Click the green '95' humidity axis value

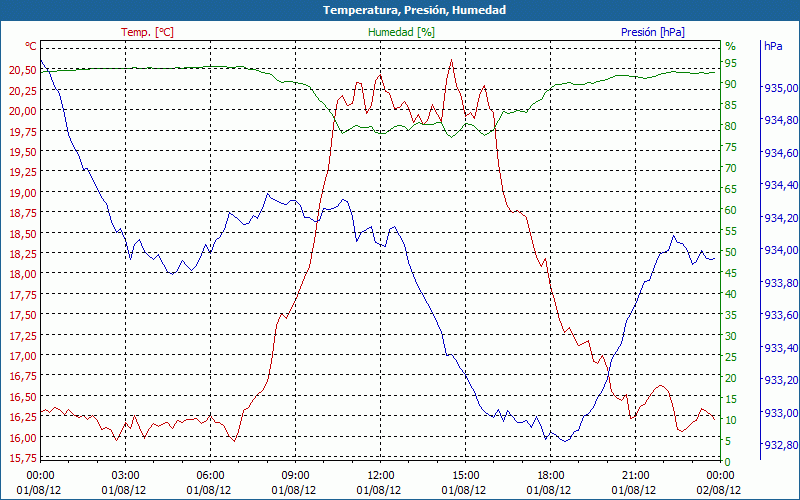point(731,63)
